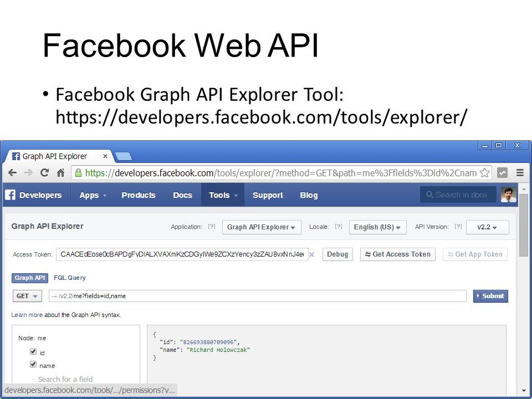Maximize the browser window

tap(499, 145)
